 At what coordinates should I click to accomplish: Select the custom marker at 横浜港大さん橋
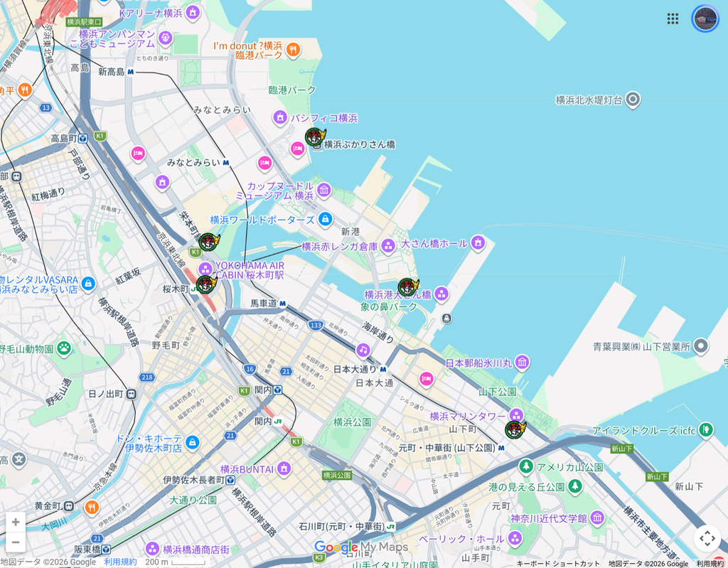[408, 287]
